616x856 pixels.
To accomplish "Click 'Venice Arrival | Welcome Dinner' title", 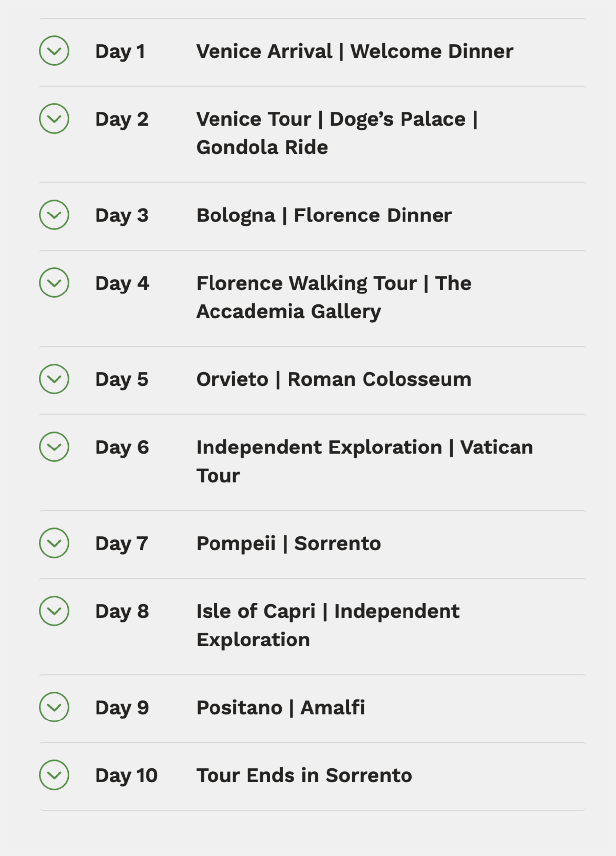I will pyautogui.click(x=355, y=51).
